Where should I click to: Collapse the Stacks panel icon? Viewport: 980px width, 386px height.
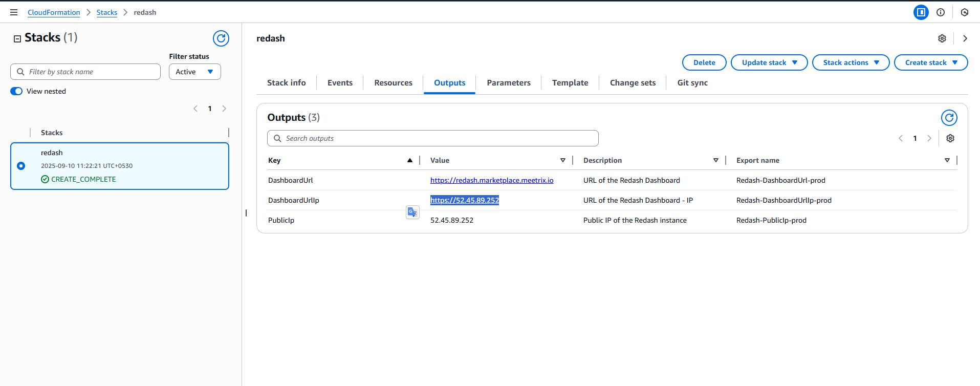coord(17,38)
